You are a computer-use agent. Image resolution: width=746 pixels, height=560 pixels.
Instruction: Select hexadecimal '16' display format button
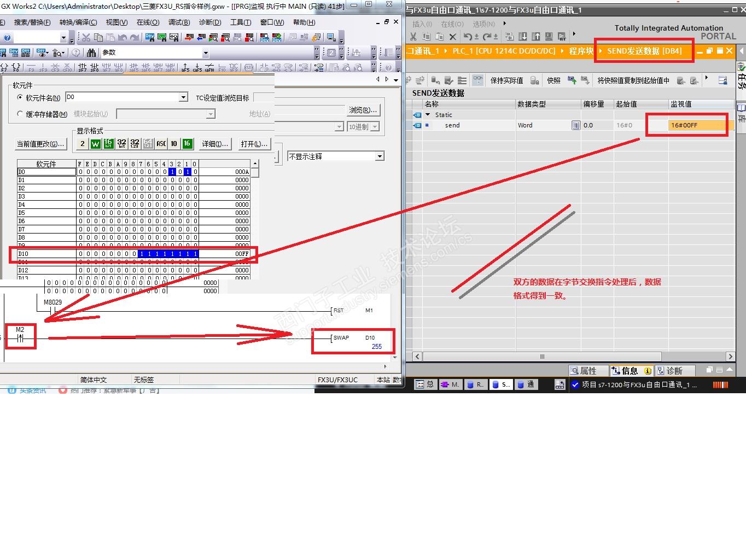coord(187,144)
